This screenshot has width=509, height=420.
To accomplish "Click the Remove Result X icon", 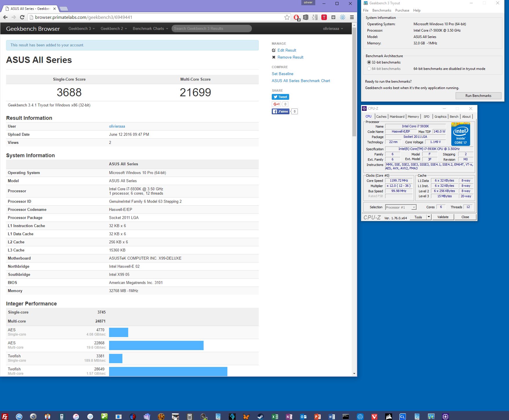I will tap(273, 57).
